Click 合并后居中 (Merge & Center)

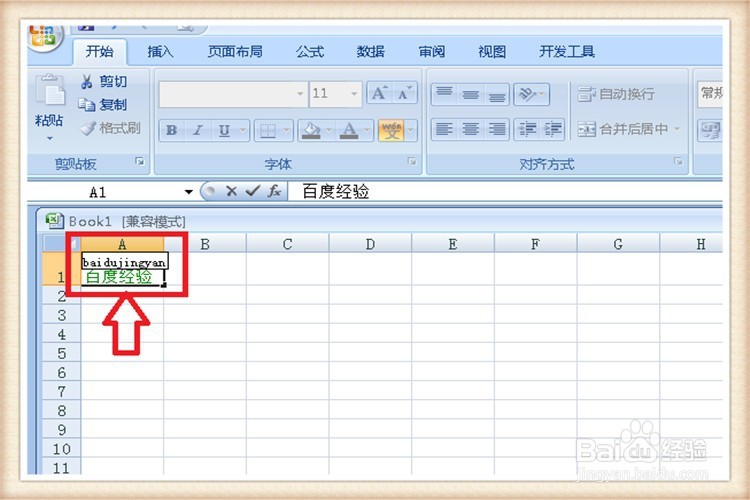click(x=623, y=129)
